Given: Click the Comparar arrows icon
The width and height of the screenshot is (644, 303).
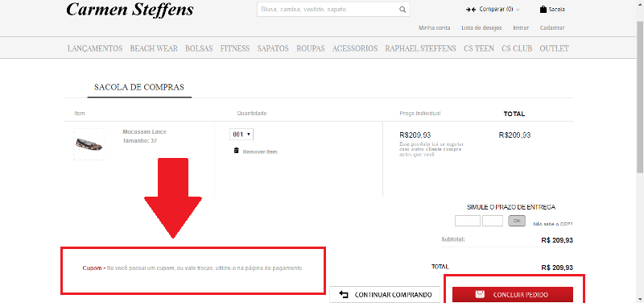Looking at the screenshot, I should [471, 10].
